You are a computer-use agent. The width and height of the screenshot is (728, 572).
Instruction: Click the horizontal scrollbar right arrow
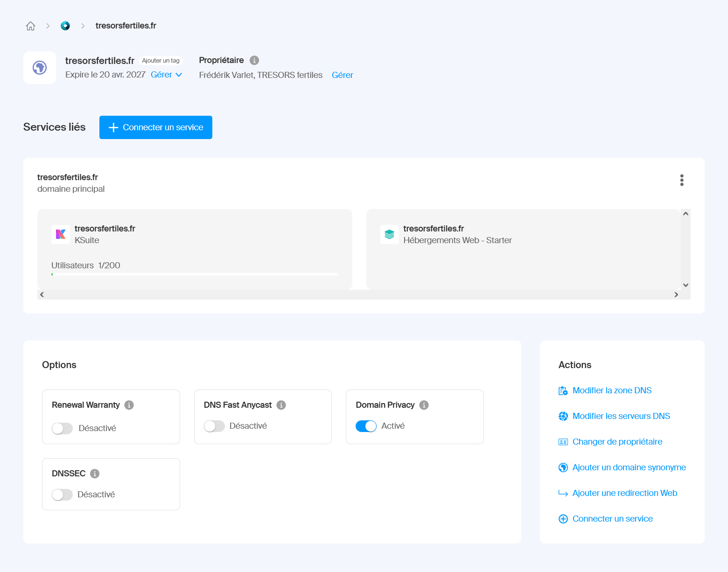676,294
